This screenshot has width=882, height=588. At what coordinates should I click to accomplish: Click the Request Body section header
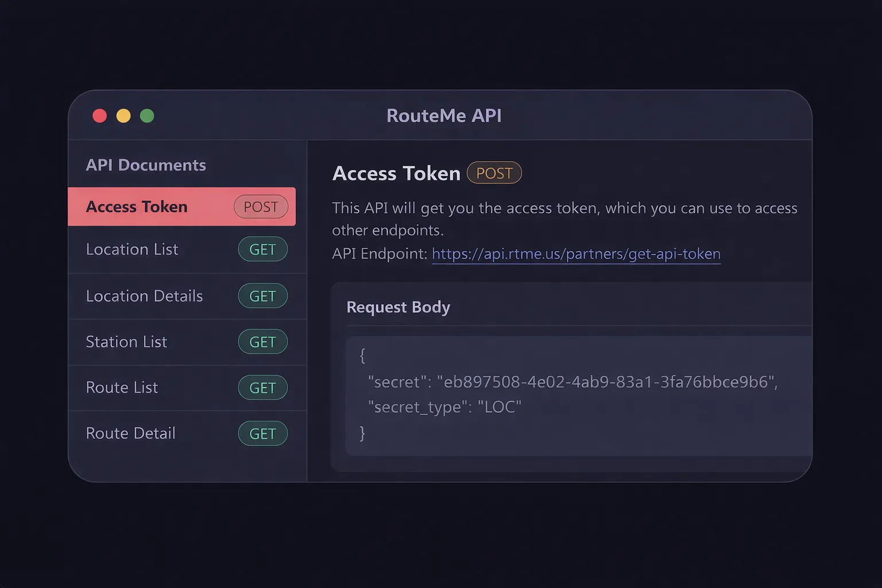398,307
